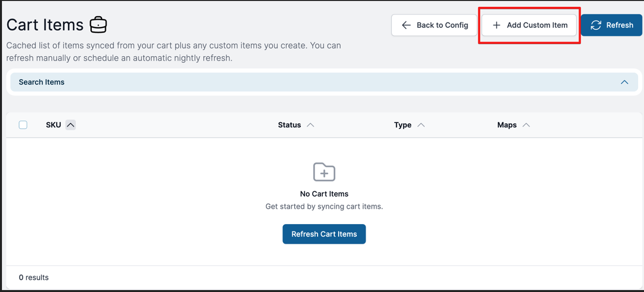Expand the Search Items bar
644x292 pixels.
coord(324,82)
